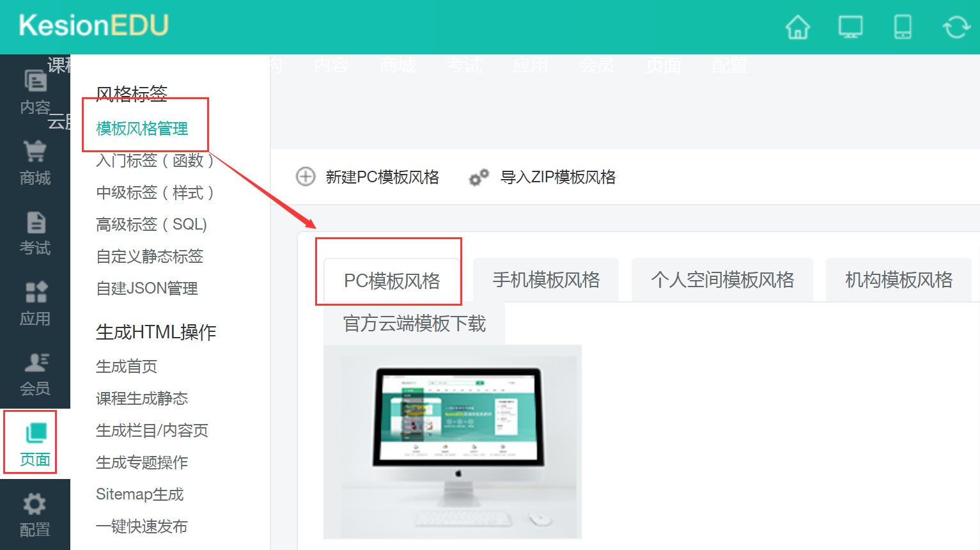Open 官方云端模板下载 tab
Screen dimensions: 980x550
414,324
